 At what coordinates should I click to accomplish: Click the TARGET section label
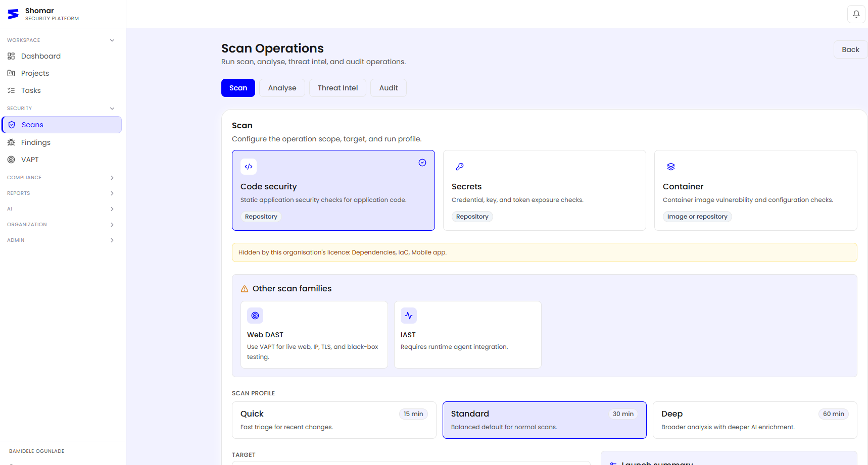pos(244,455)
